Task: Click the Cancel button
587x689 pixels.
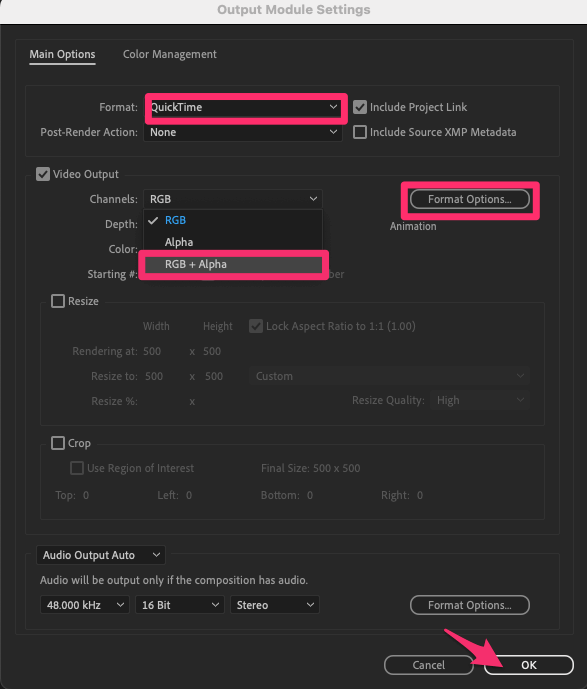Action: tap(429, 665)
